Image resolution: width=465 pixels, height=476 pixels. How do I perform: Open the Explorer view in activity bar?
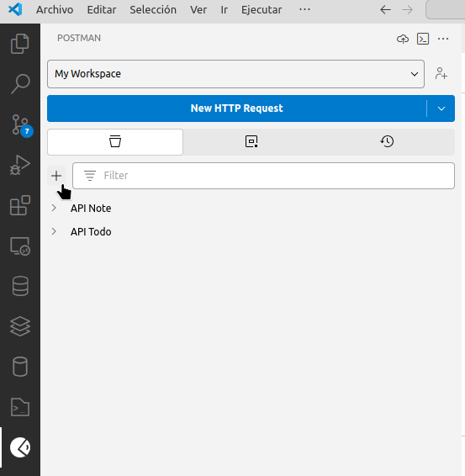click(20, 44)
